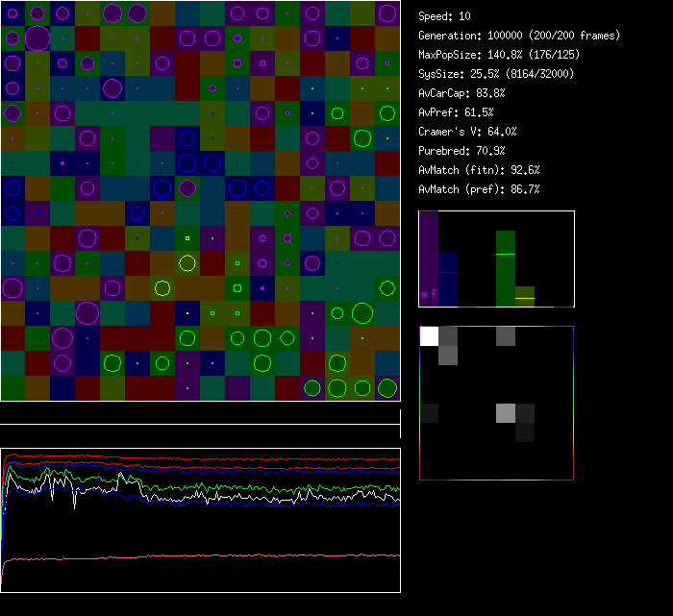
Task: Select the white cell in the heatmap
Action: (429, 335)
